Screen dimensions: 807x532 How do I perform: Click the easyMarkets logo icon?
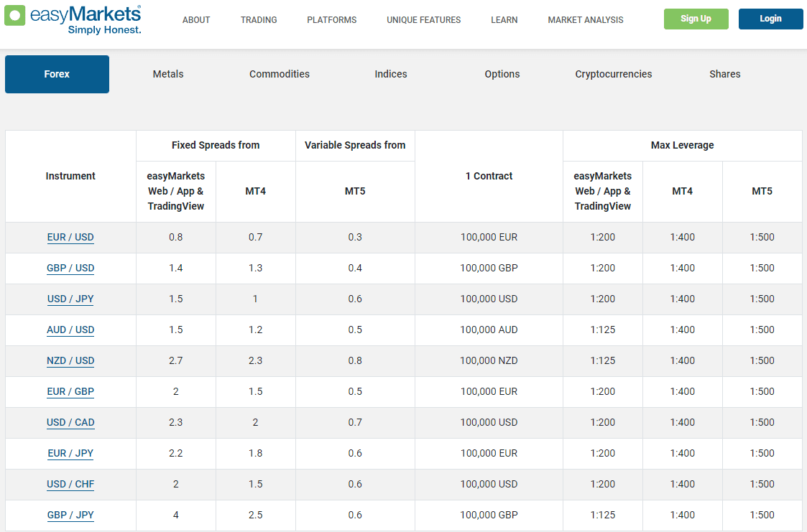(14, 15)
